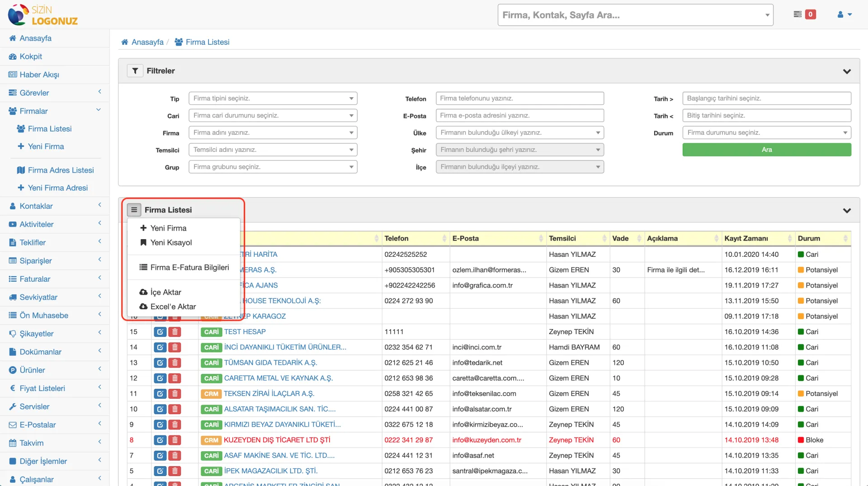Collapse the Firmalar sidebar section

pos(55,111)
